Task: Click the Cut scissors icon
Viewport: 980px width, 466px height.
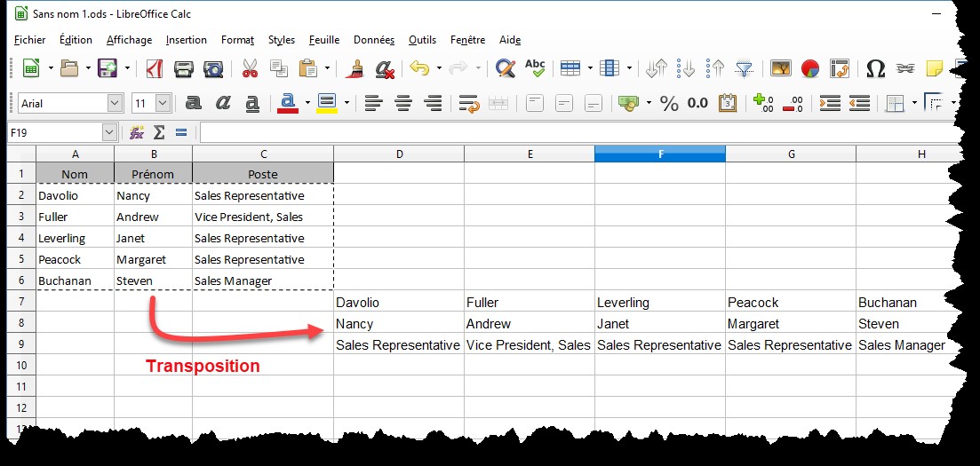Action: click(x=250, y=69)
